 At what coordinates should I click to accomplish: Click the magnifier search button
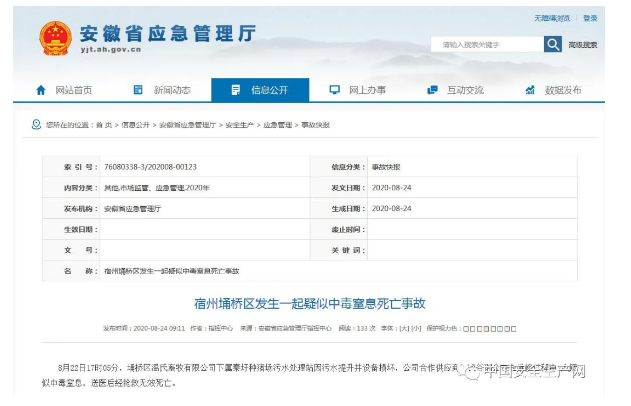pos(552,44)
